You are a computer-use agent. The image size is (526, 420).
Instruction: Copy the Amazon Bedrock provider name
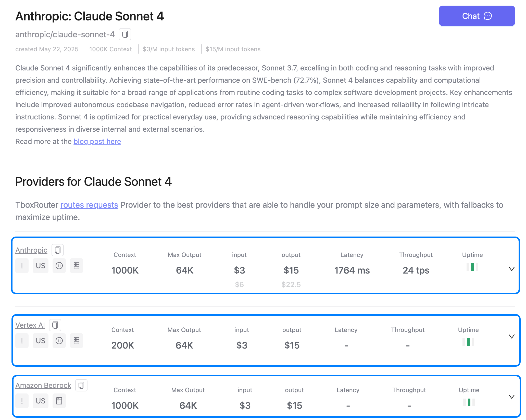(x=81, y=385)
